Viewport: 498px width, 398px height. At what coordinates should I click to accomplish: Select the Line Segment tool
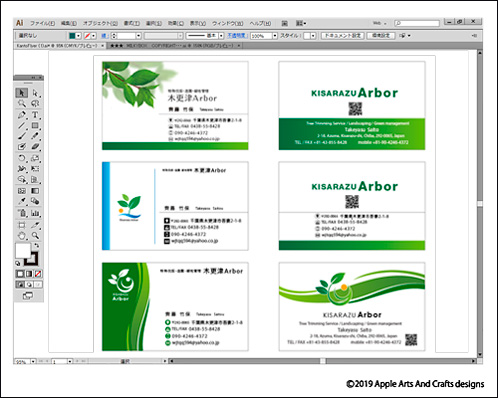(x=22, y=126)
